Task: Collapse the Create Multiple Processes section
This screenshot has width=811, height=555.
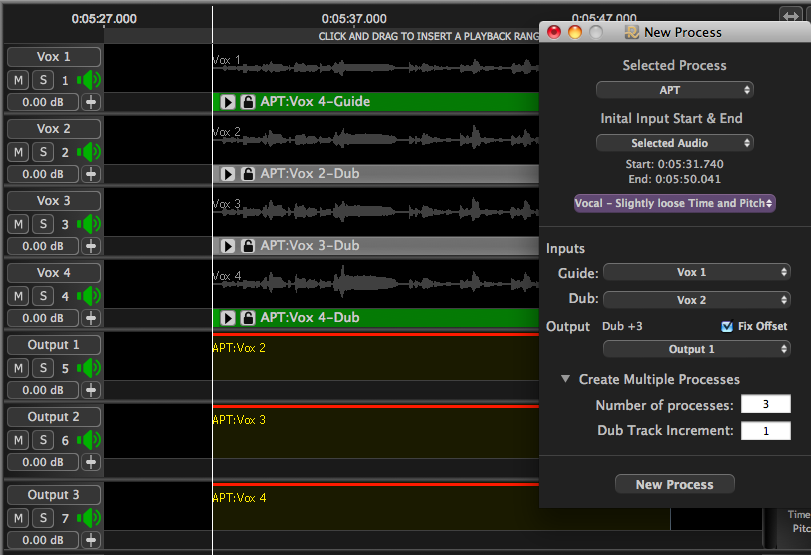Action: coord(566,379)
